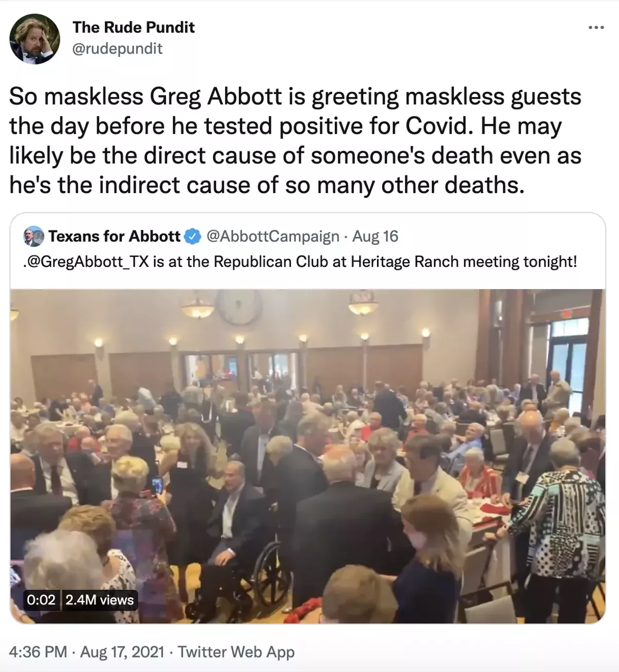Click the 0:02 video duration badge
Viewport: 619px width, 672px height.
41,600
